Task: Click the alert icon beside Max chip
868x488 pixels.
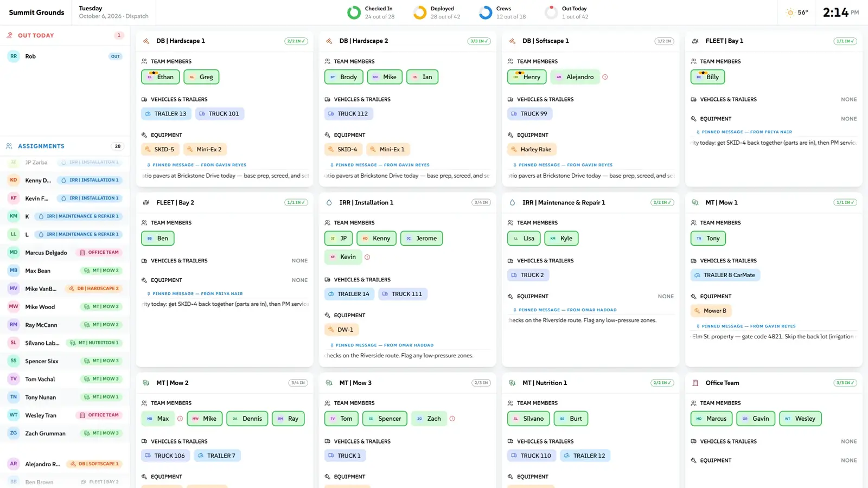Action: tap(180, 419)
